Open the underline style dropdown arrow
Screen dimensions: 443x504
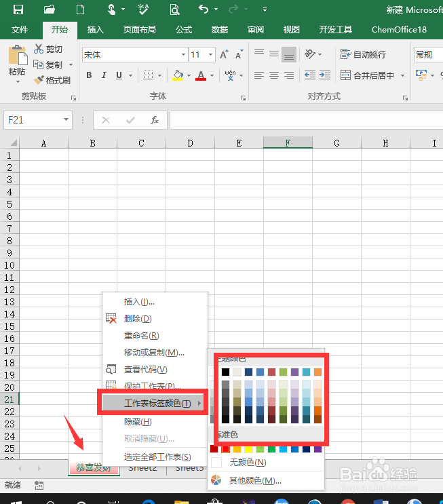click(x=130, y=75)
